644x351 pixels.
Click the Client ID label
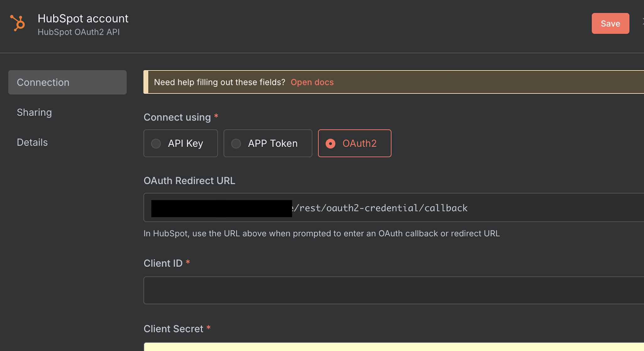(x=163, y=263)
